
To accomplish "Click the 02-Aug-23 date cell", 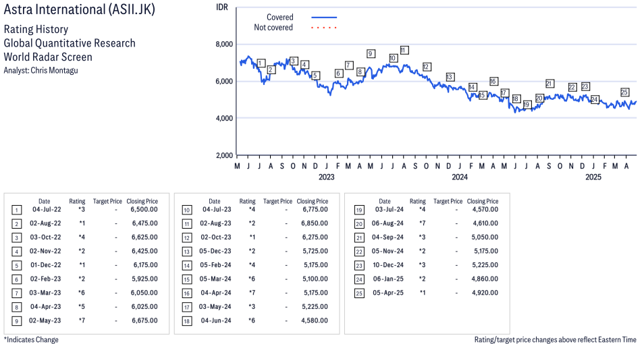I will coord(215,223).
